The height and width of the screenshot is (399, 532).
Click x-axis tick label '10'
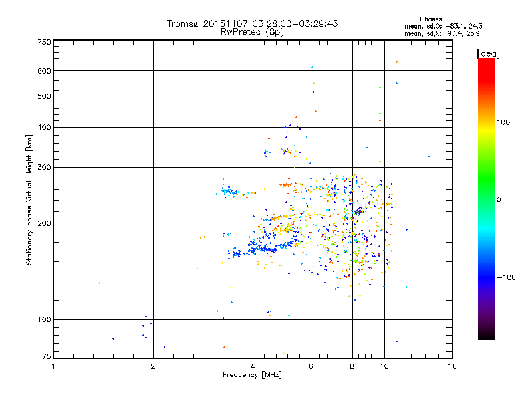(384, 366)
